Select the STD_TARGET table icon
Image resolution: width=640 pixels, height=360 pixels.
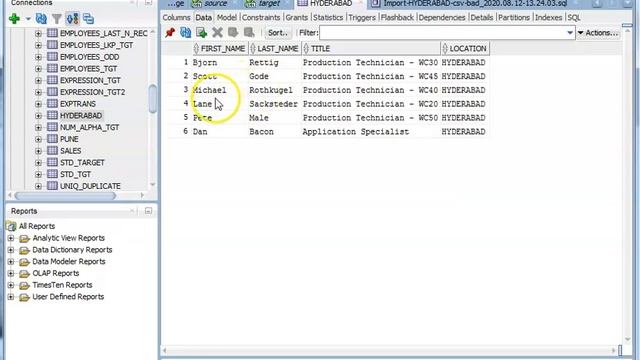point(52,162)
